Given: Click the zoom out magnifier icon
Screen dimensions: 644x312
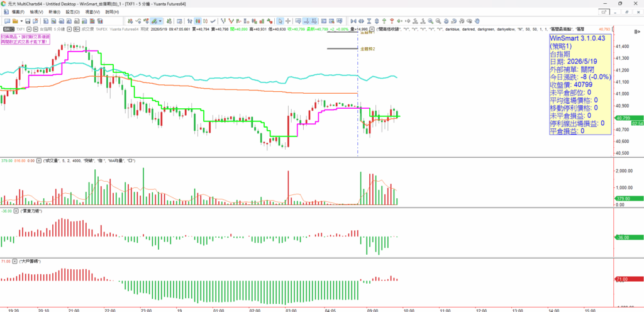Looking at the screenshot, I should [438, 21].
